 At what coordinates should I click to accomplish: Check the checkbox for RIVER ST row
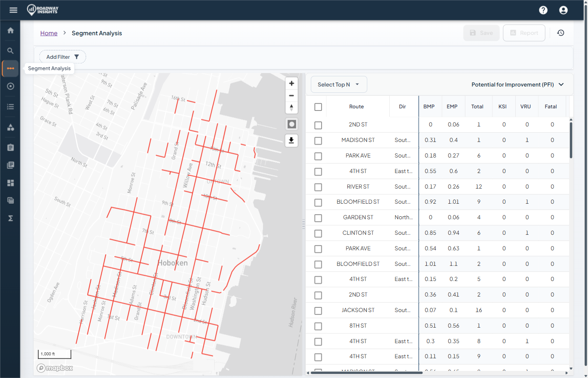(x=318, y=187)
